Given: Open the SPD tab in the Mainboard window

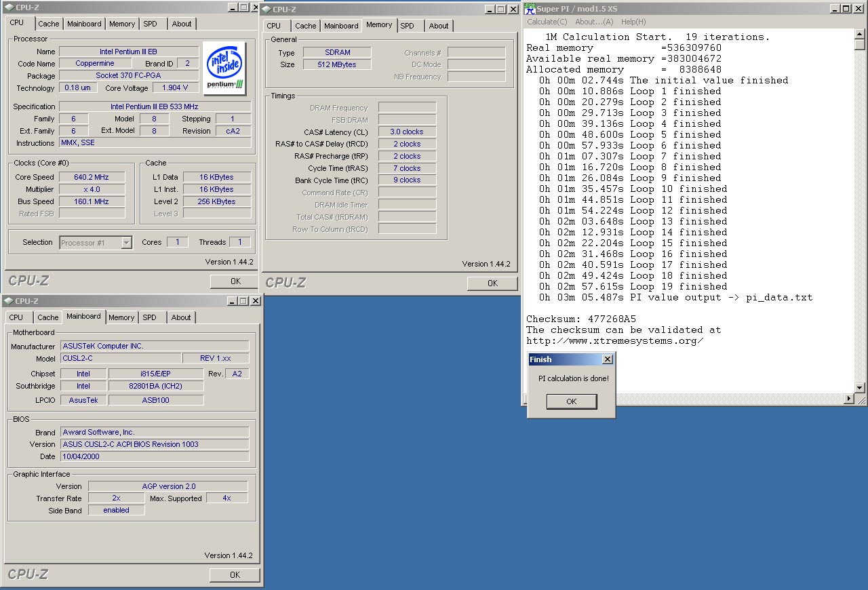Looking at the screenshot, I should pos(149,317).
